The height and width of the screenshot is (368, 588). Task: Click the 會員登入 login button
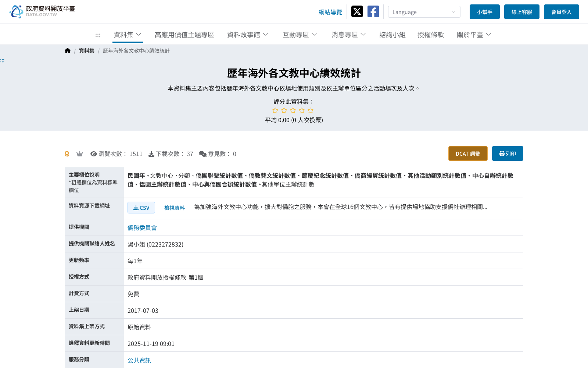[562, 12]
